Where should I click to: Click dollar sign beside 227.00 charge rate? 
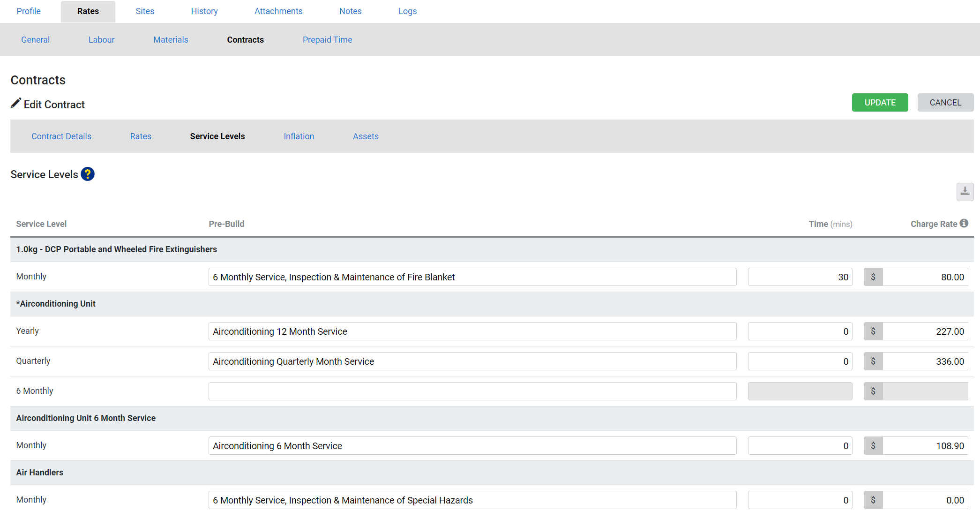point(873,331)
